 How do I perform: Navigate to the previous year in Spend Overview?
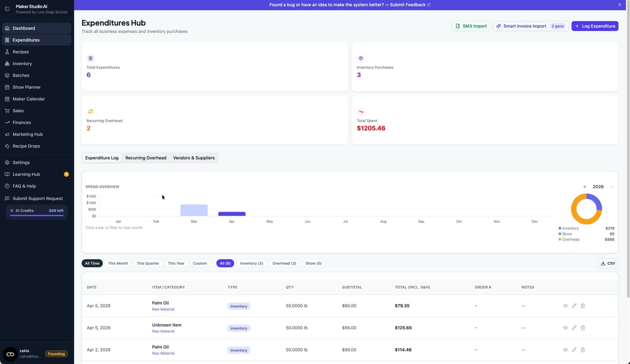point(585,186)
